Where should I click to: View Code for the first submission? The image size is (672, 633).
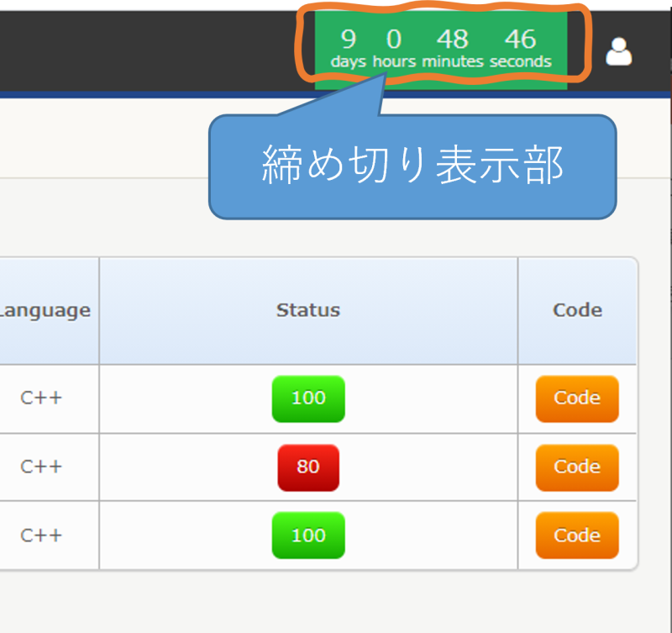577,398
